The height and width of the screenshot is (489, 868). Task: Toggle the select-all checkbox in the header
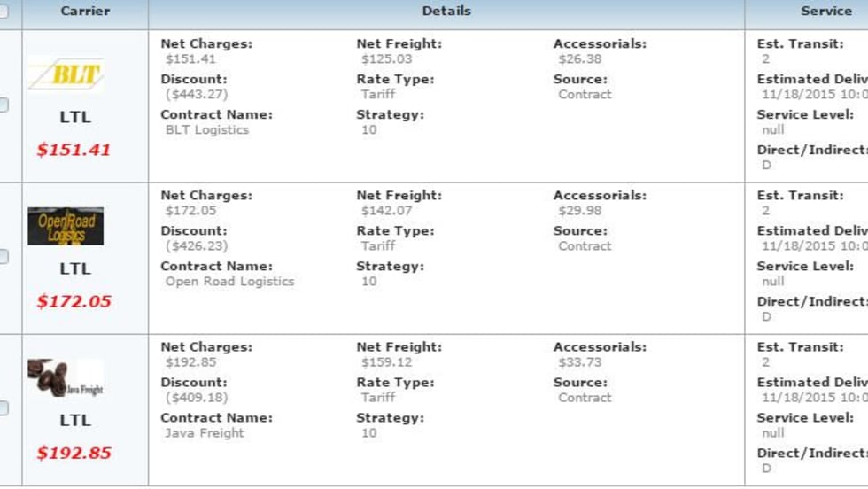pos(3,12)
